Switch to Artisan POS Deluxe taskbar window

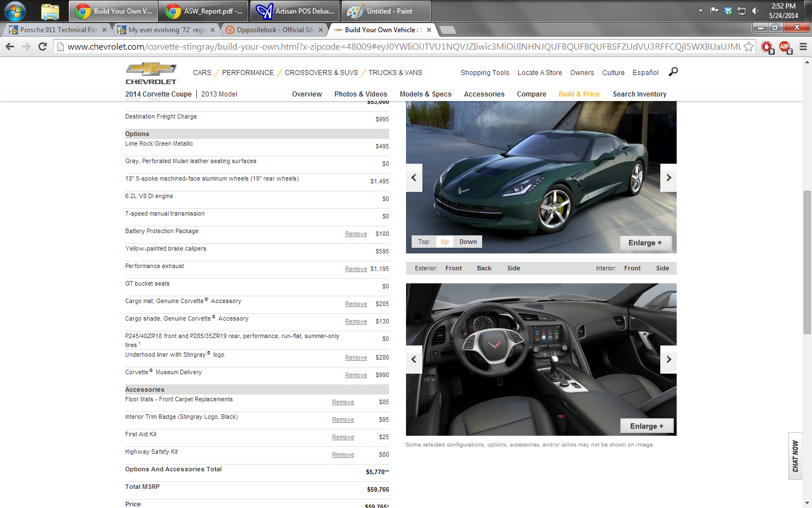[295, 11]
